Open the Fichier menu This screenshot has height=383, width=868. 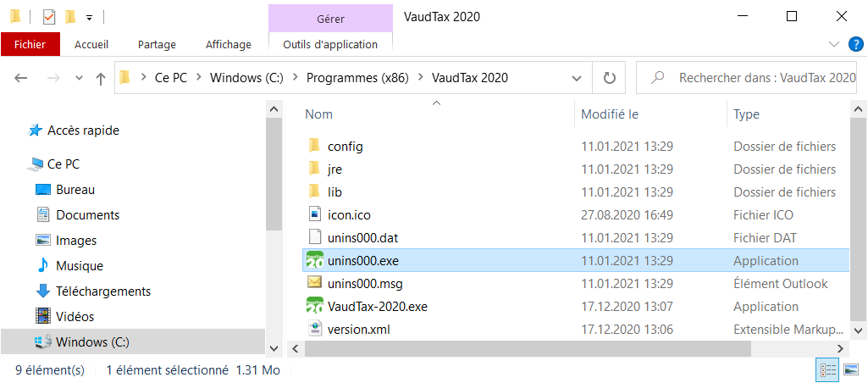(x=30, y=44)
